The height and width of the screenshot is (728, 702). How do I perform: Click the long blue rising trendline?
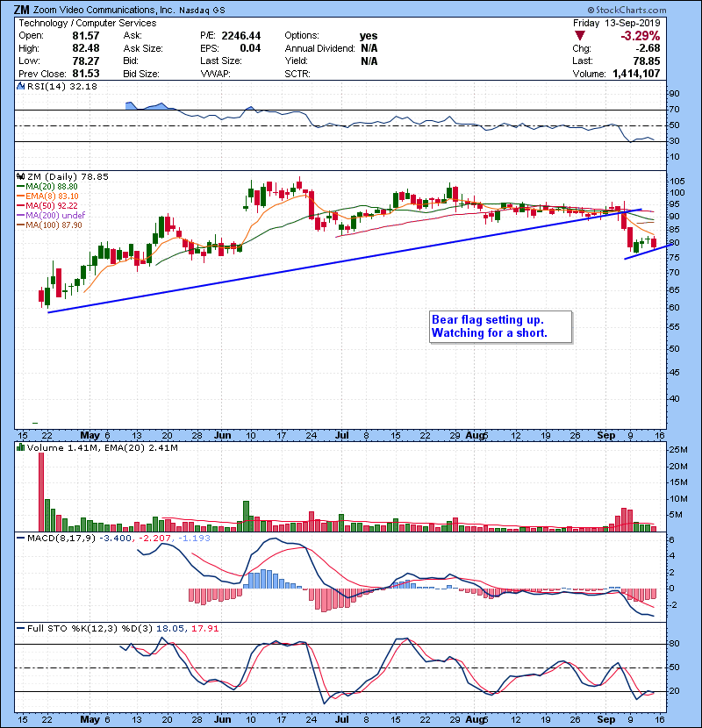point(345,261)
